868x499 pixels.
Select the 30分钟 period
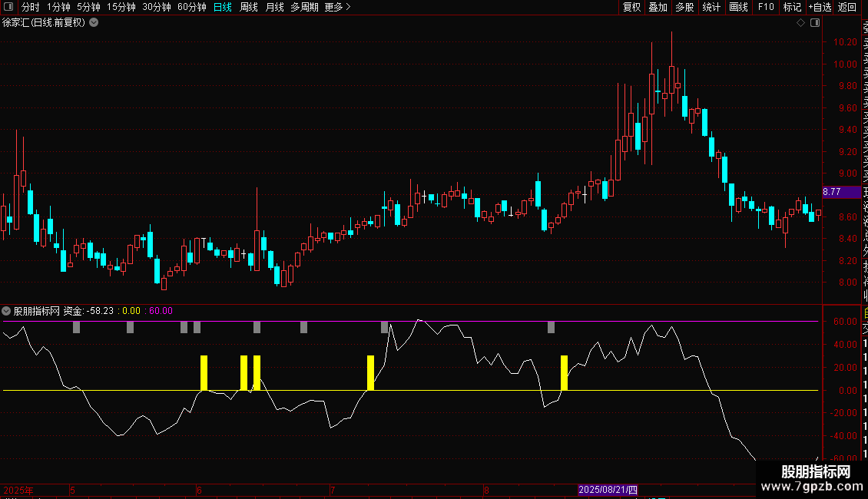pos(157,7)
